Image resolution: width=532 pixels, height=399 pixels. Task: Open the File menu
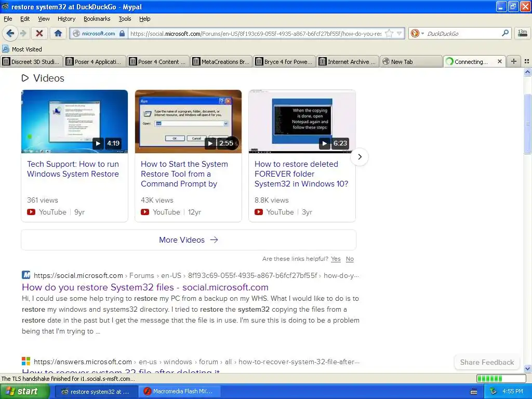pos(8,19)
